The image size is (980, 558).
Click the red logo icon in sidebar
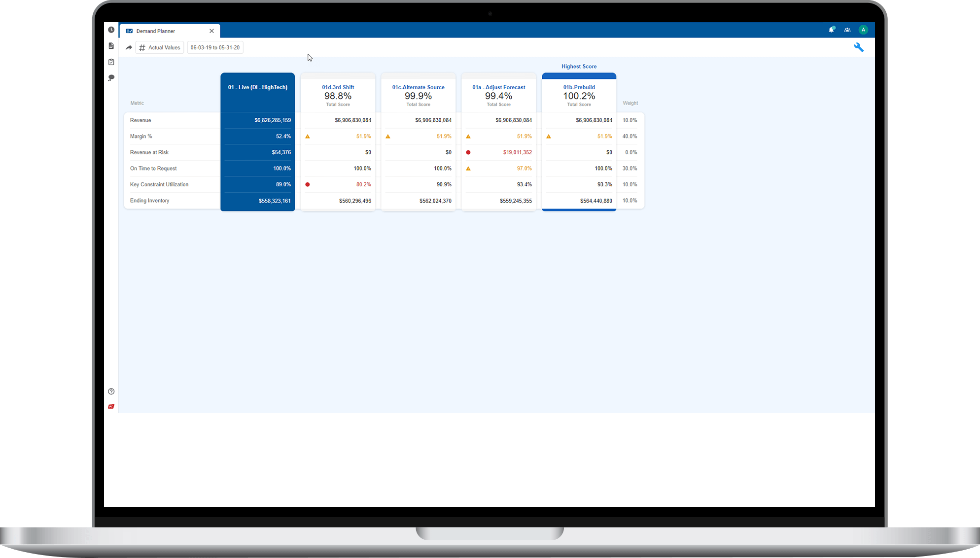pos(111,407)
